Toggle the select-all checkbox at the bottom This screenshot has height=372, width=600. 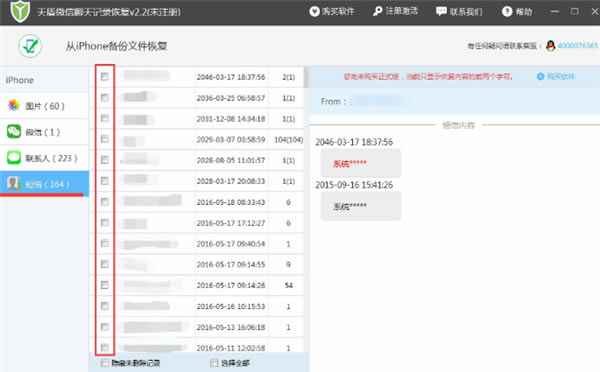(x=214, y=363)
